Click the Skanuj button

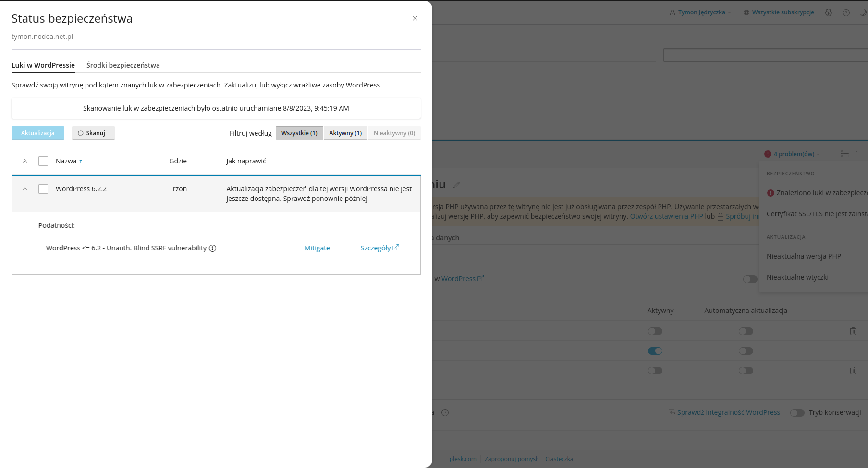(93, 133)
